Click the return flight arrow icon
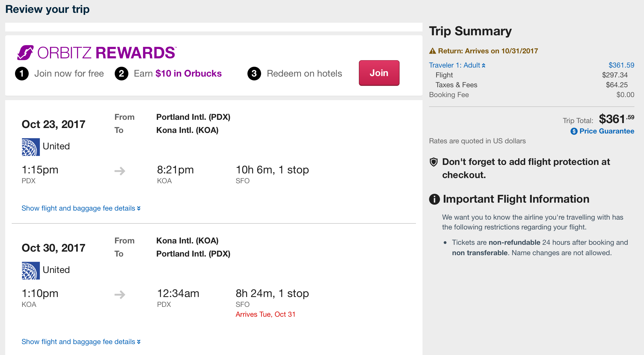 pos(120,295)
